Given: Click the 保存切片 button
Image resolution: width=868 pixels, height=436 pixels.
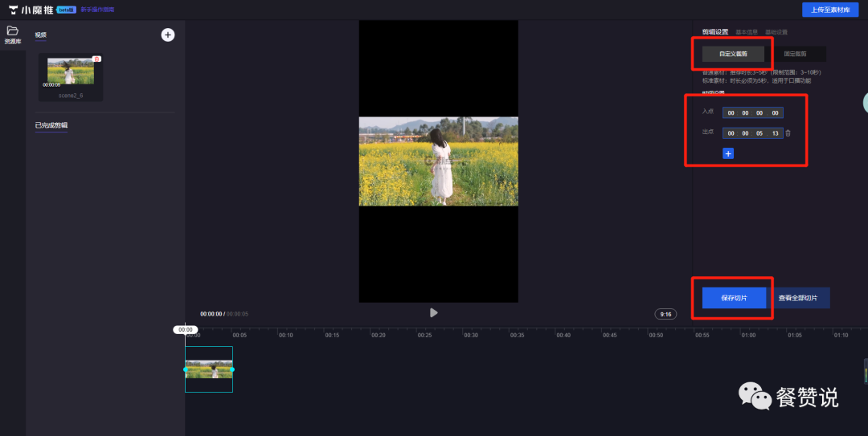Looking at the screenshot, I should (734, 298).
